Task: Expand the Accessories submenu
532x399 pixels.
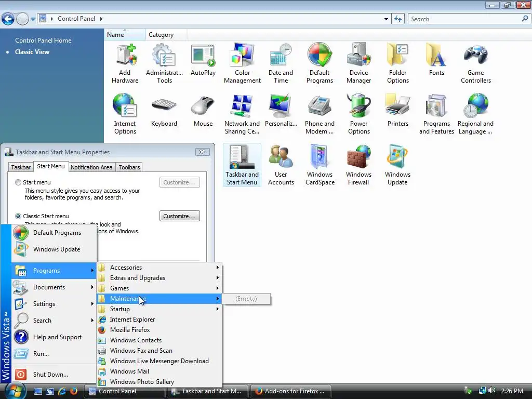Action: click(159, 268)
